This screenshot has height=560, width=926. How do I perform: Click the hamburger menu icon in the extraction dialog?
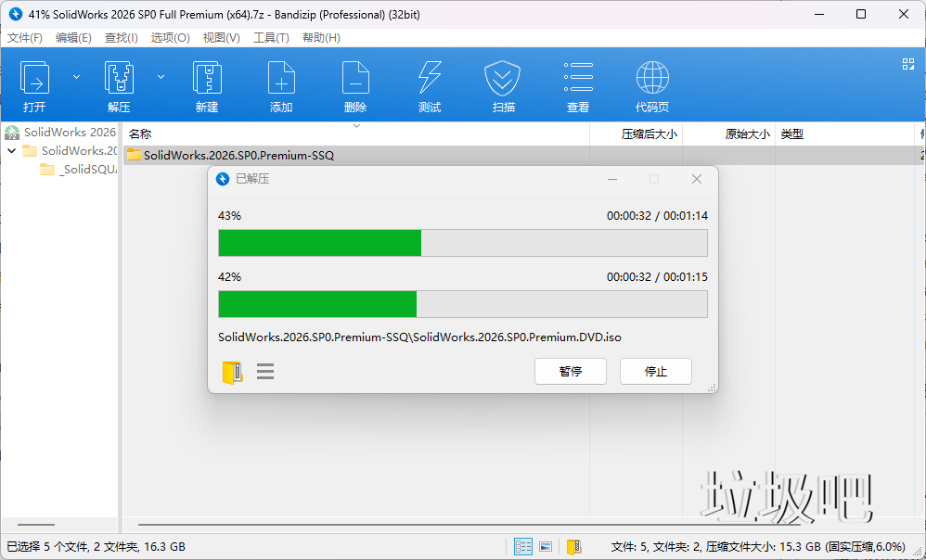pos(265,372)
